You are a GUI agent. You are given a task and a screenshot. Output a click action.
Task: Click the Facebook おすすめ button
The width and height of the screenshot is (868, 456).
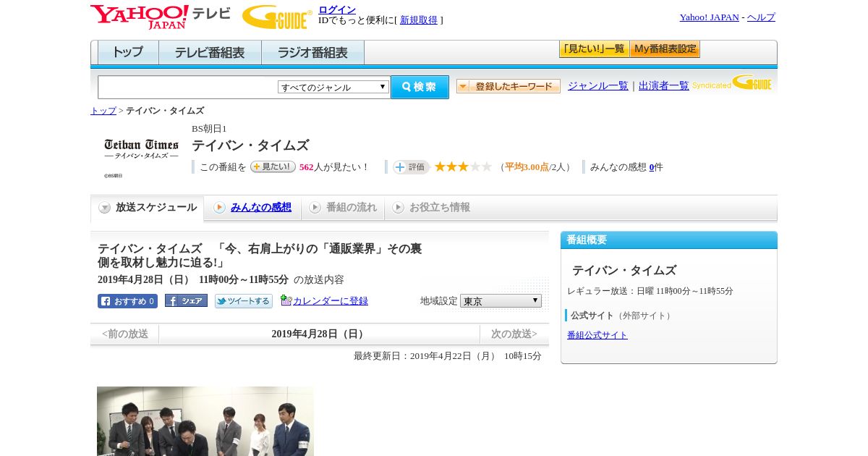127,301
